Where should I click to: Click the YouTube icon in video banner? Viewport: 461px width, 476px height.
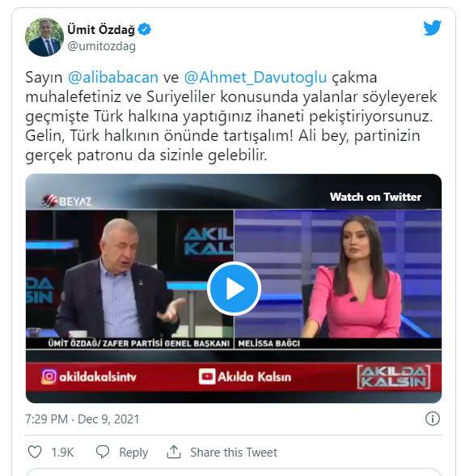coord(207,376)
